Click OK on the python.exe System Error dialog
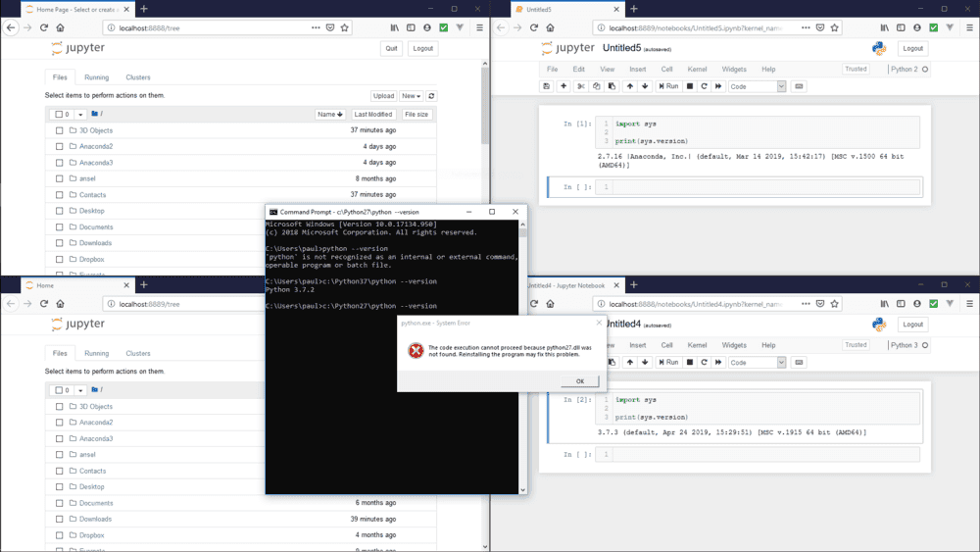Screen dimensions: 980x552 (x=579, y=381)
